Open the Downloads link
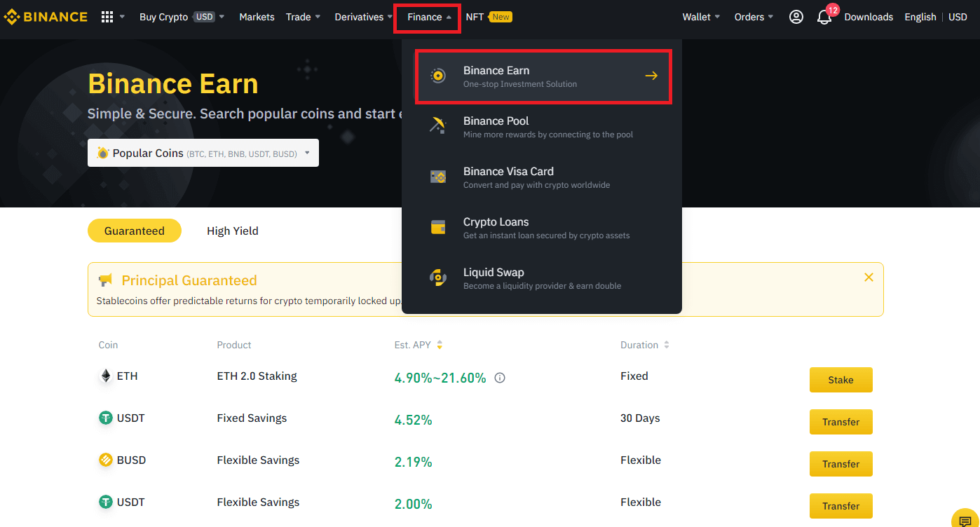 tap(869, 17)
